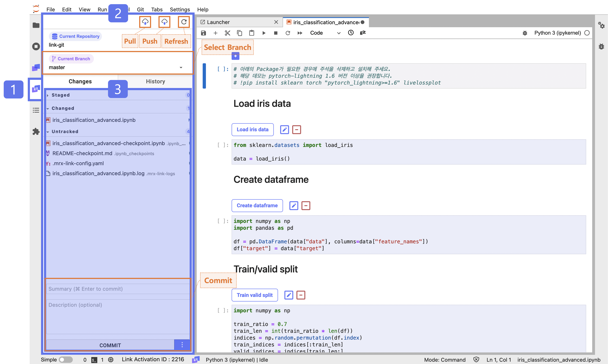Open the cell type Code dropdown
The height and width of the screenshot is (364, 608).
coord(325,33)
